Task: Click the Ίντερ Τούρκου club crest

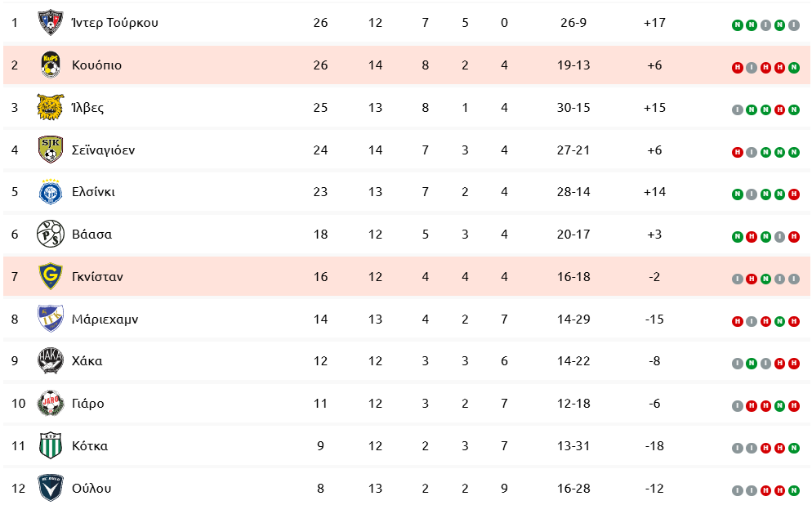Action: click(x=51, y=22)
